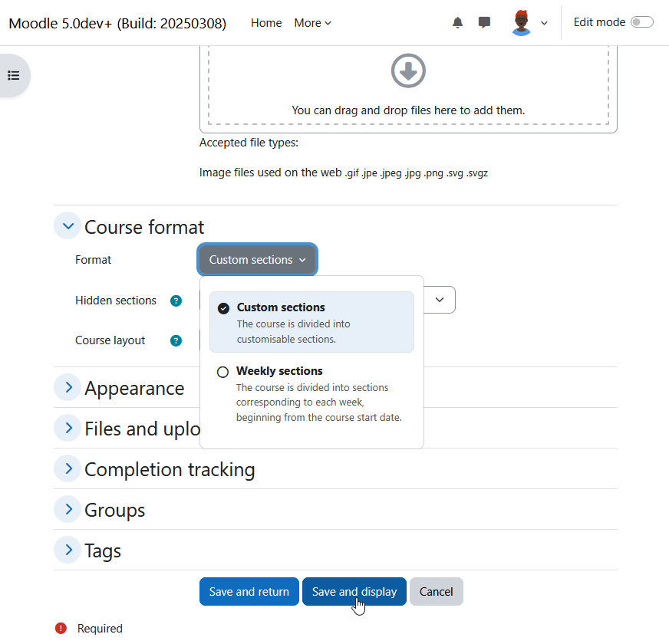Expand the Completion tracking section
This screenshot has height=644, width=669.
pyautogui.click(x=68, y=468)
